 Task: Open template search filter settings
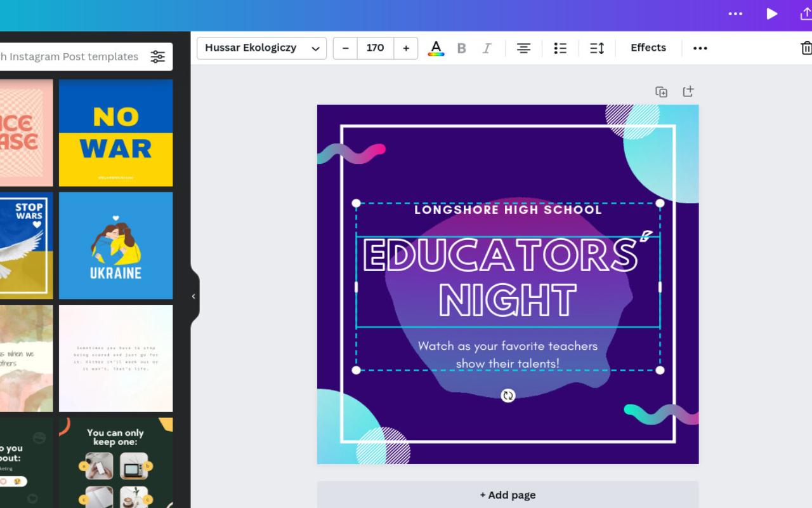click(x=157, y=57)
